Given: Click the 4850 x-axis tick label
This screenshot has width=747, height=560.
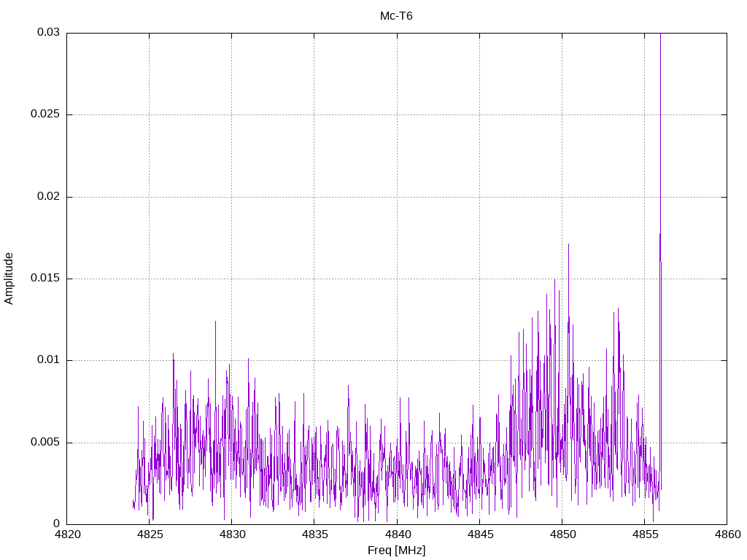Looking at the screenshot, I should pos(562,534).
